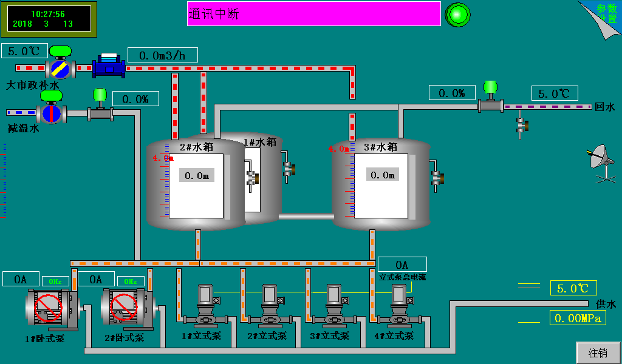Viewport: 622px width, 364px height.
Task: Click the green communication status indicator light
Action: pos(458,15)
